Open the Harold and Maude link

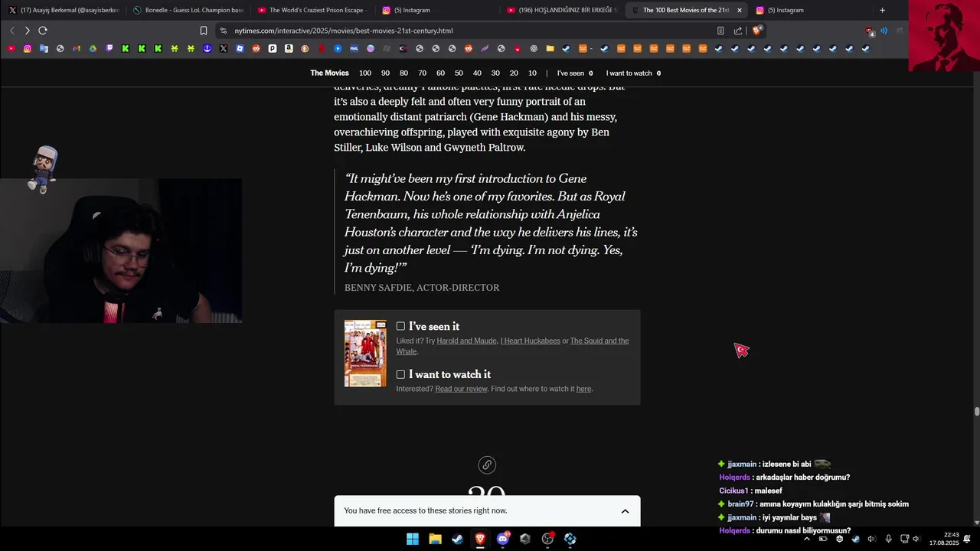[x=466, y=341]
